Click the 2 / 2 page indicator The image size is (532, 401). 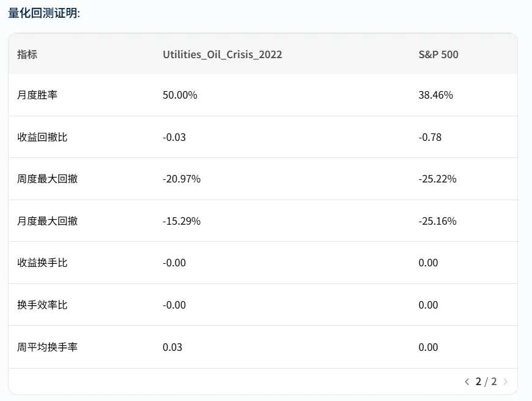pos(486,382)
